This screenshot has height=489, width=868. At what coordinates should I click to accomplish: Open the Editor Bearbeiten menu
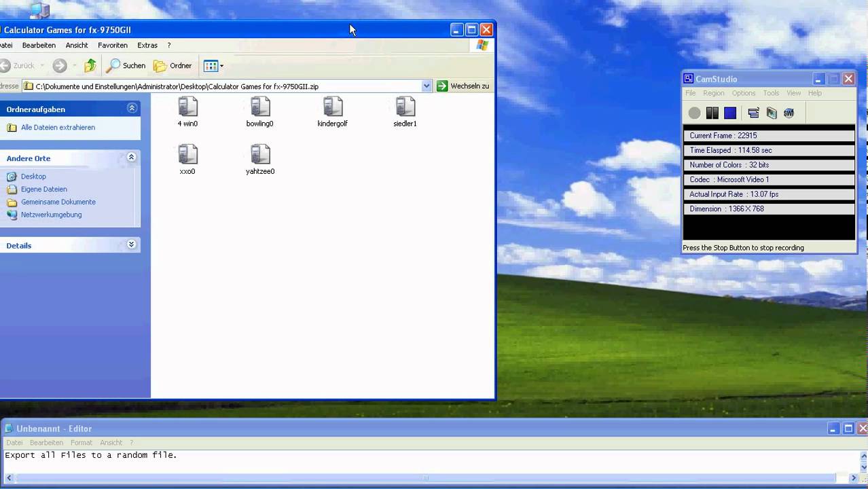click(46, 443)
